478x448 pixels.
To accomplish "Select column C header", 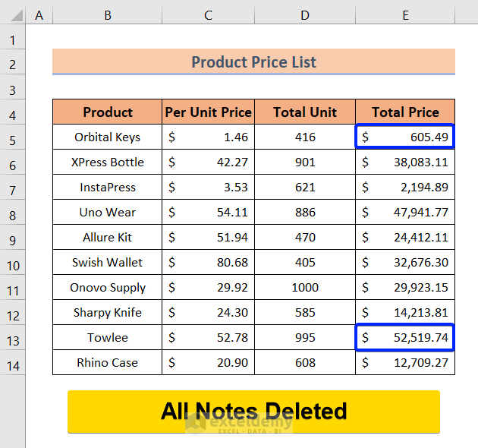I will (x=208, y=14).
